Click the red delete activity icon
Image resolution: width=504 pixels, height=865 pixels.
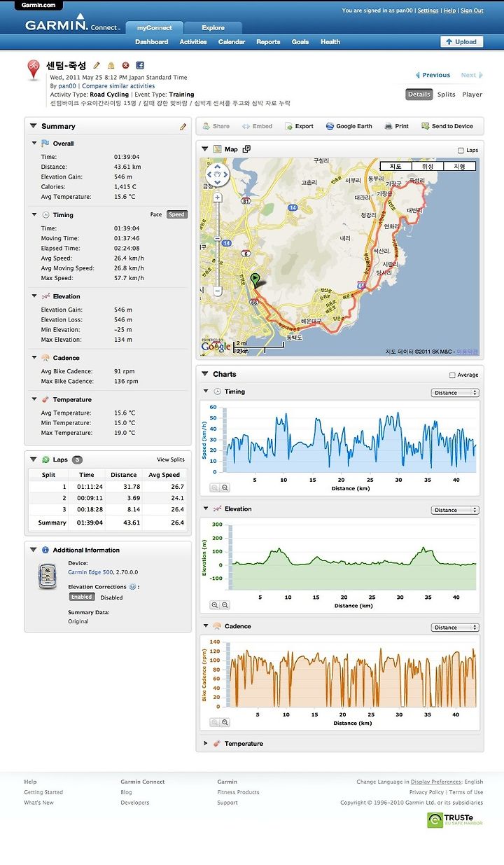pos(125,65)
